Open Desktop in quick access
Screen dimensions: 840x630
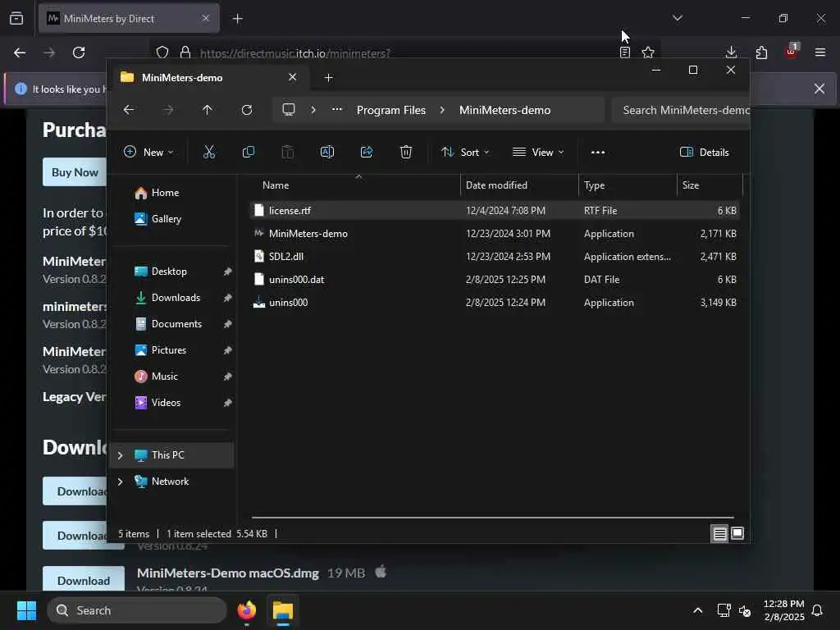point(169,271)
